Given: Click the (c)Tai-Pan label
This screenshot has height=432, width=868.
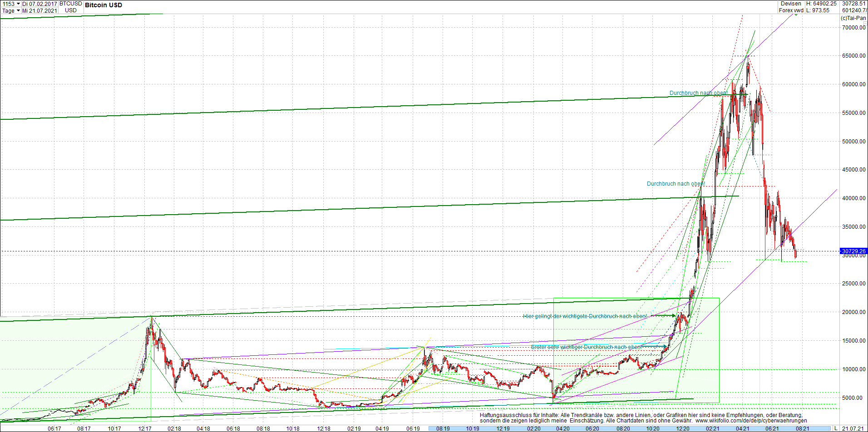Looking at the screenshot, I should click(853, 18).
